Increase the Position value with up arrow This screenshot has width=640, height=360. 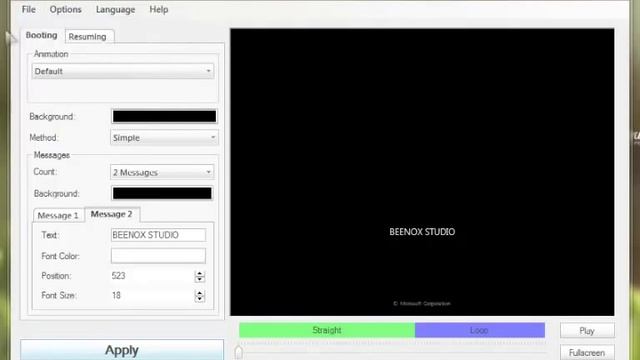(x=200, y=273)
